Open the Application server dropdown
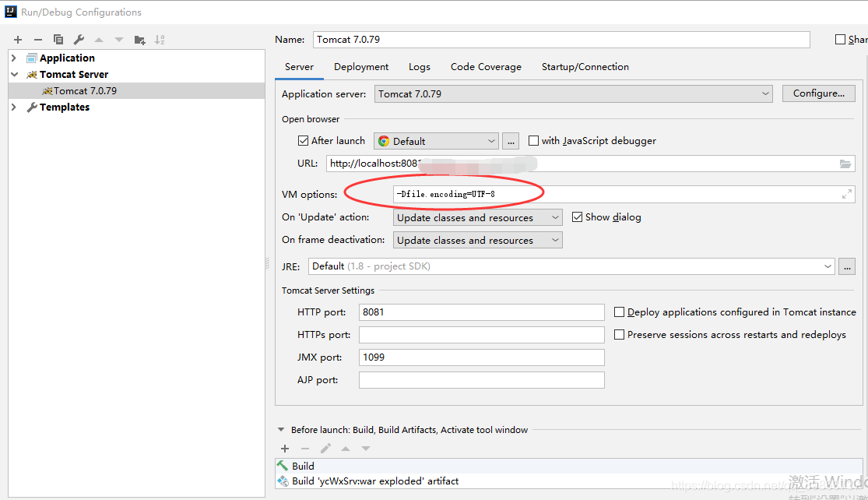The height and width of the screenshot is (500, 868). point(574,93)
